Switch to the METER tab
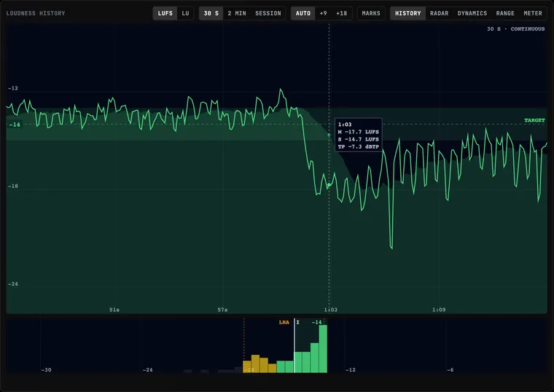The width and height of the screenshot is (554, 392). [x=533, y=13]
